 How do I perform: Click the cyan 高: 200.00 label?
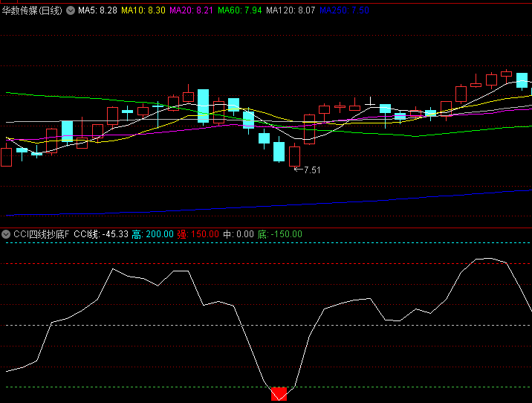point(153,234)
